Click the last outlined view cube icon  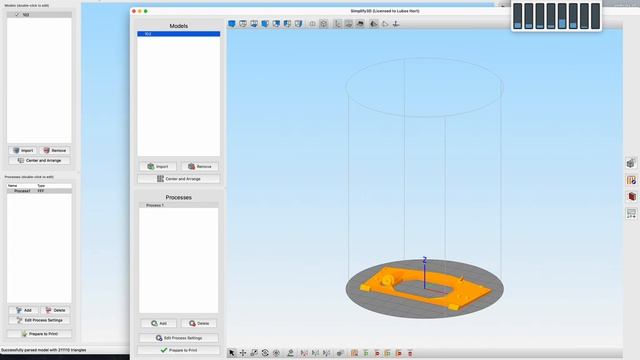(298, 24)
